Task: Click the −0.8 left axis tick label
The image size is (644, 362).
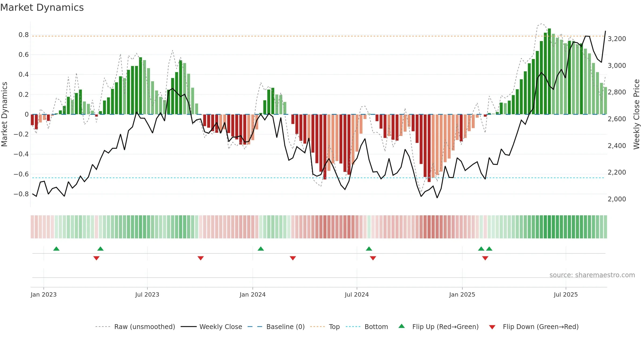Action: click(21, 194)
